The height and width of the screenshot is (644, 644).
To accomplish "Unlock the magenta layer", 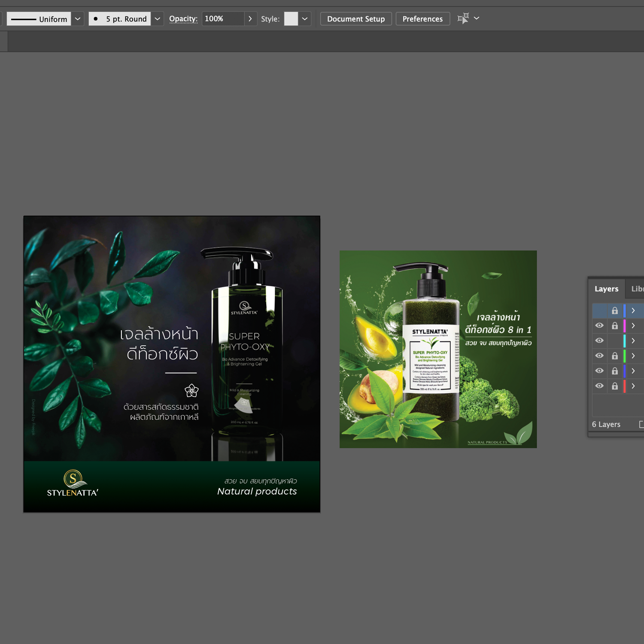I will pyautogui.click(x=615, y=325).
